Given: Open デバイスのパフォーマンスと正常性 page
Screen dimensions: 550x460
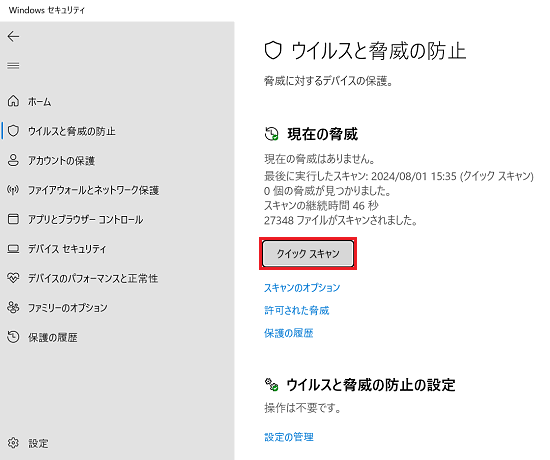Looking at the screenshot, I should tap(93, 278).
